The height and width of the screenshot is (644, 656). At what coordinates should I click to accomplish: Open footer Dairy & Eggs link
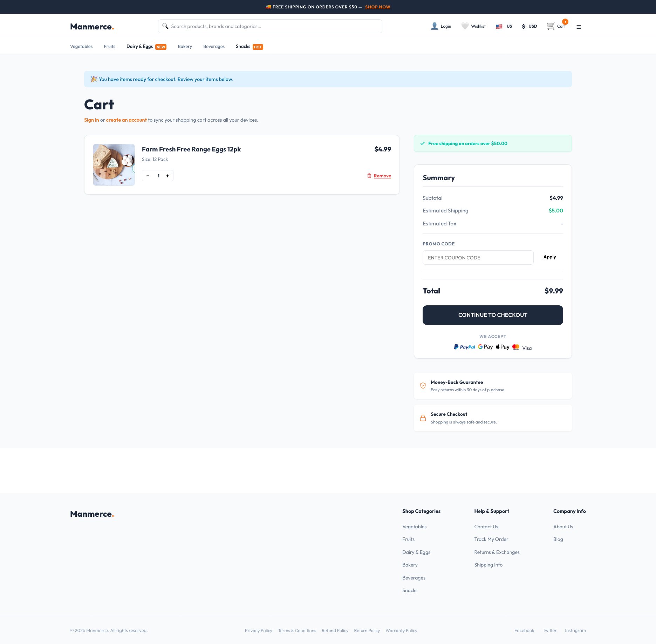[x=416, y=552]
